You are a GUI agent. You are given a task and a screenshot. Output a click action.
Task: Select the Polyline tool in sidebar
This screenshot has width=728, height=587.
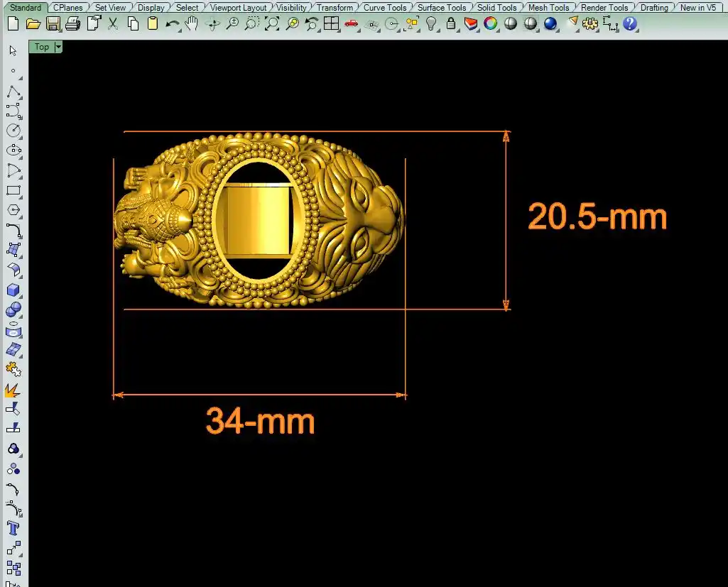[13, 92]
